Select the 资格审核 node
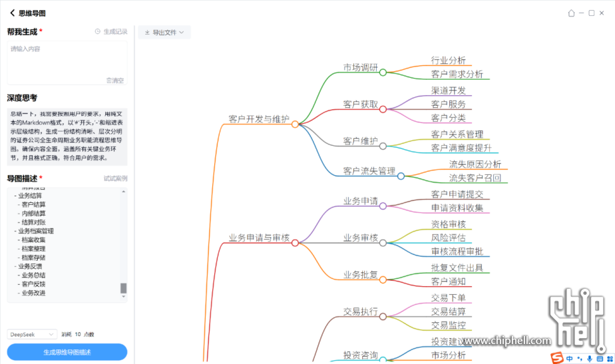Image resolution: width=615 pixels, height=364 pixels. pyautogui.click(x=449, y=224)
